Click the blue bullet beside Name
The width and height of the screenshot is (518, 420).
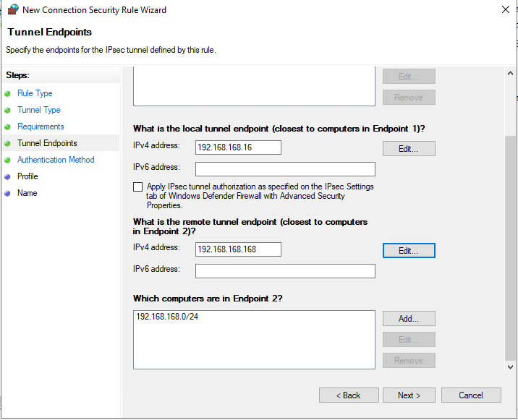(8, 193)
